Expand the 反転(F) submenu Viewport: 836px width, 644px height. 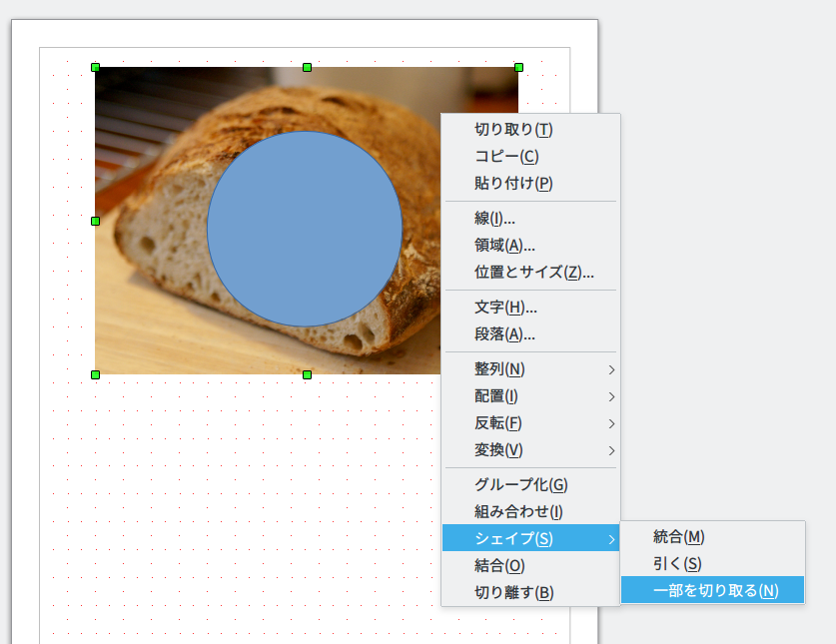click(x=531, y=423)
